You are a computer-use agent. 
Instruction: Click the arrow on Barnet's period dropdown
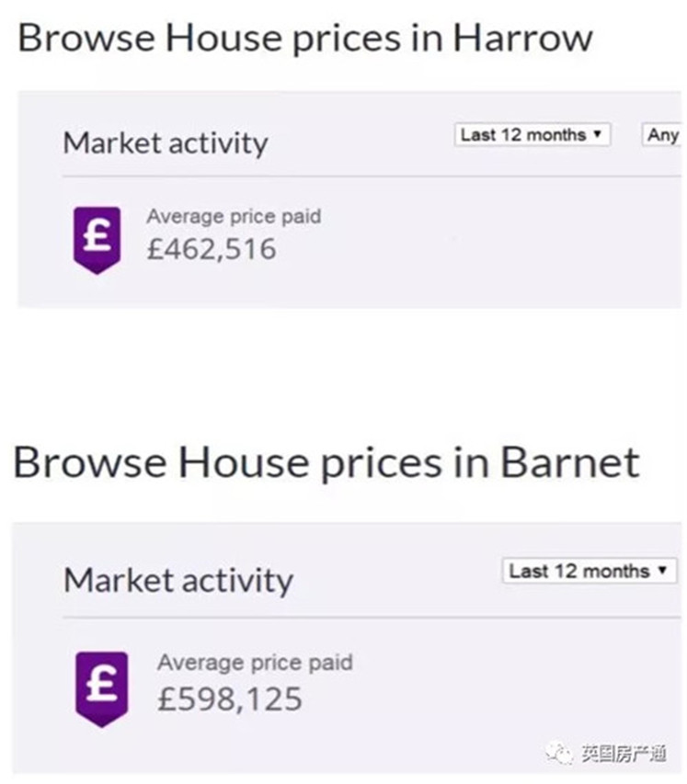click(661, 571)
